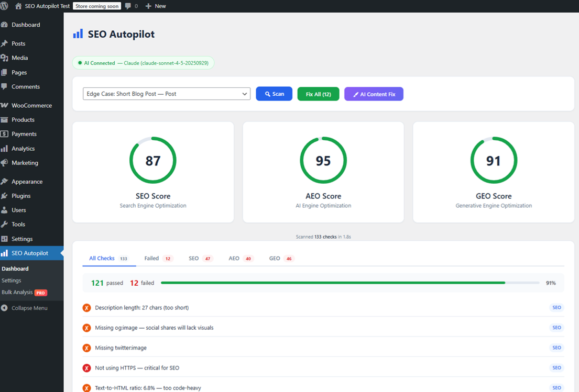Run a Scan with the blue button

[x=274, y=93]
